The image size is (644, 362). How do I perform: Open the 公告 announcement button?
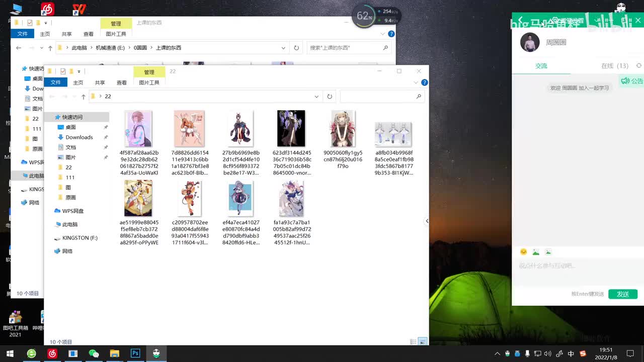[x=632, y=81]
